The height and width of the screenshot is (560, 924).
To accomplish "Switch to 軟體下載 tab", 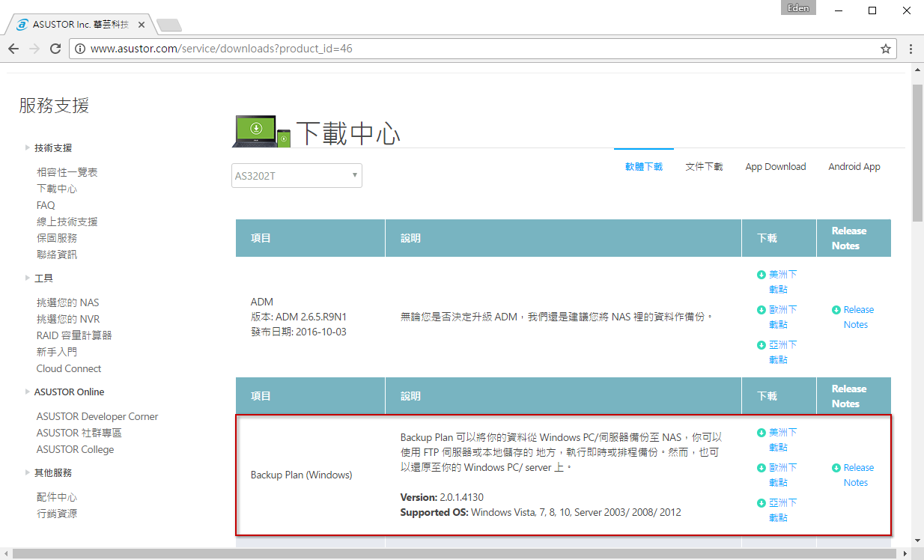I will coord(644,167).
